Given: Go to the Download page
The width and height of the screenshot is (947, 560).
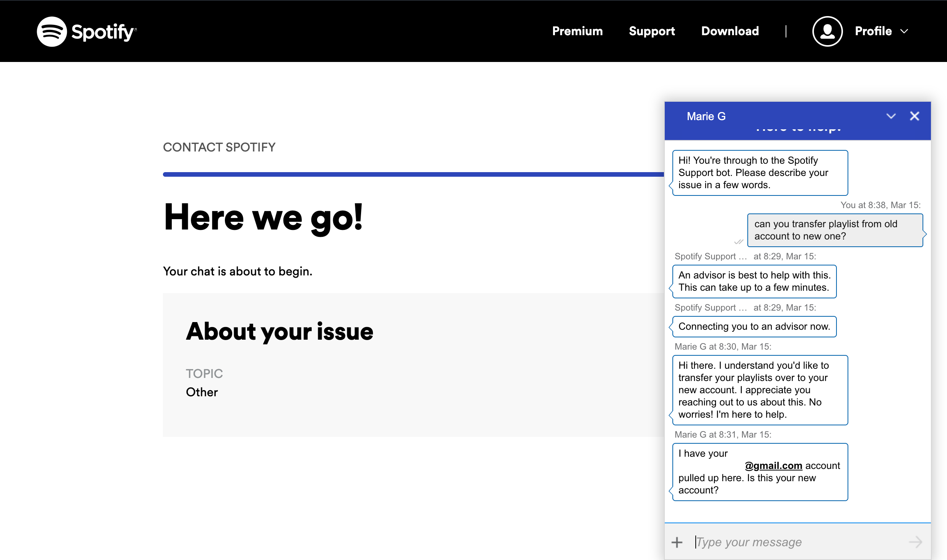Looking at the screenshot, I should (730, 31).
